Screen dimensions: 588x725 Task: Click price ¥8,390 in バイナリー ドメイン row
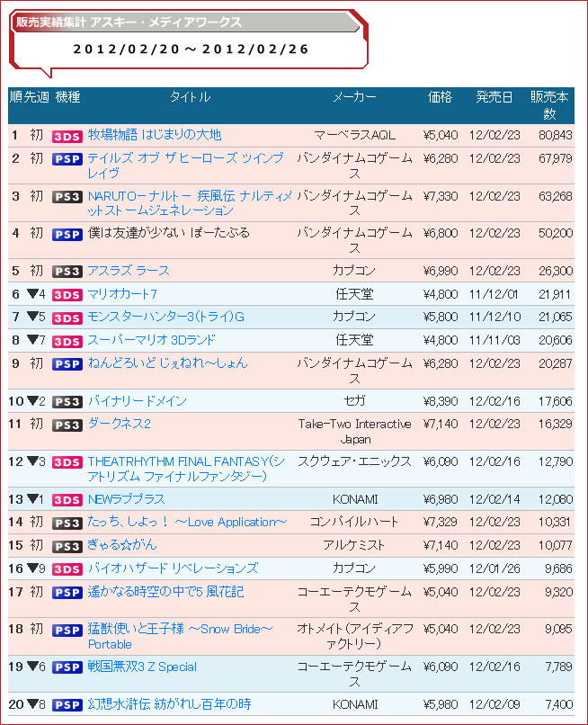[440, 401]
